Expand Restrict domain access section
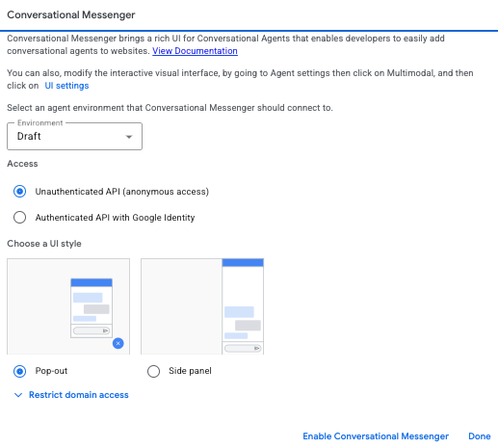This screenshot has width=498, height=448. (x=71, y=395)
